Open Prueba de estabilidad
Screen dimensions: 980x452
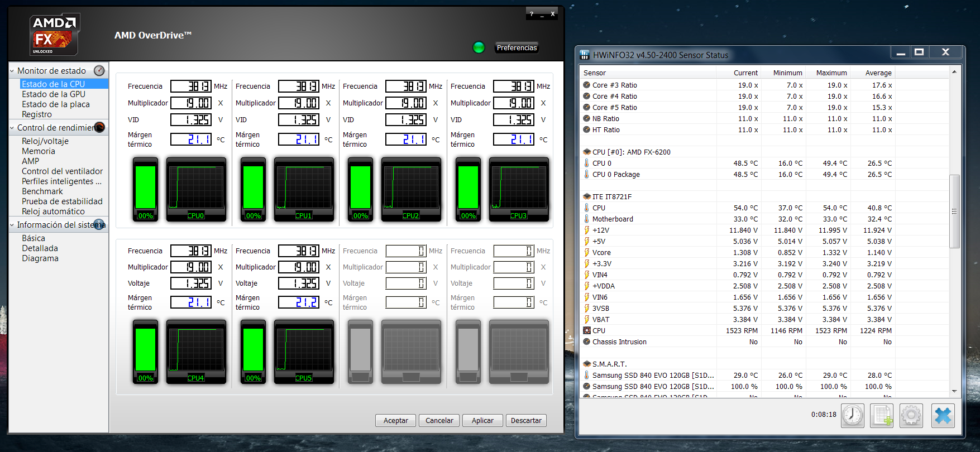pos(63,201)
